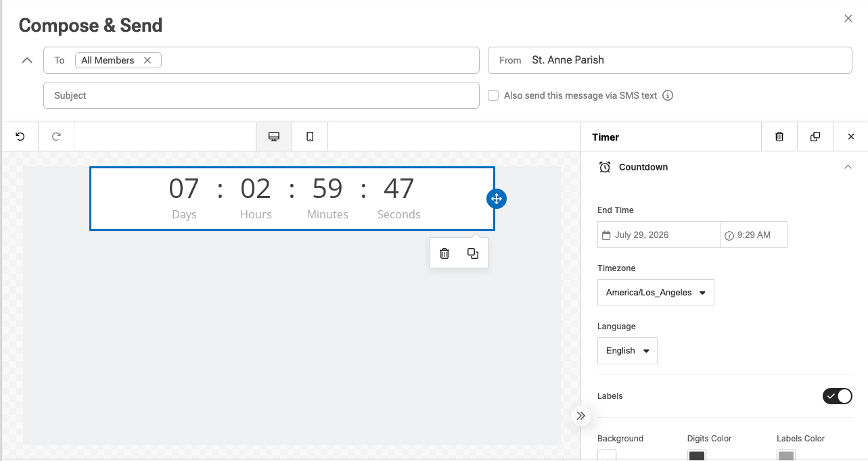Open the Timezone dropdown

656,293
